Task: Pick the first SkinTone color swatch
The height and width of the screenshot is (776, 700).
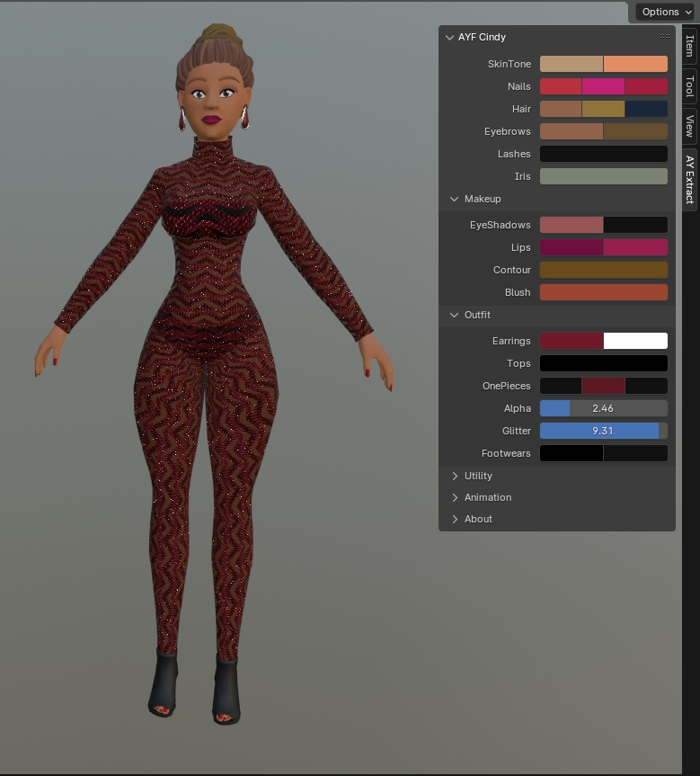Action: (572, 64)
